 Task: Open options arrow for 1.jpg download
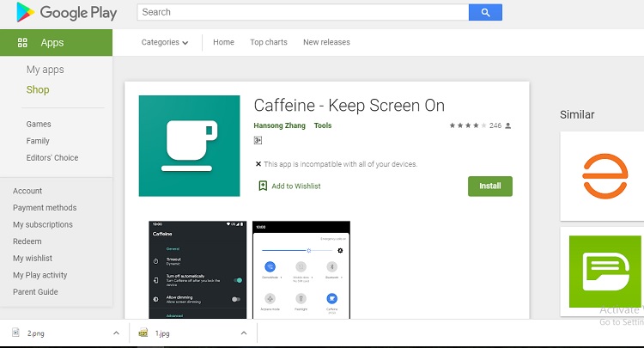pos(244,333)
